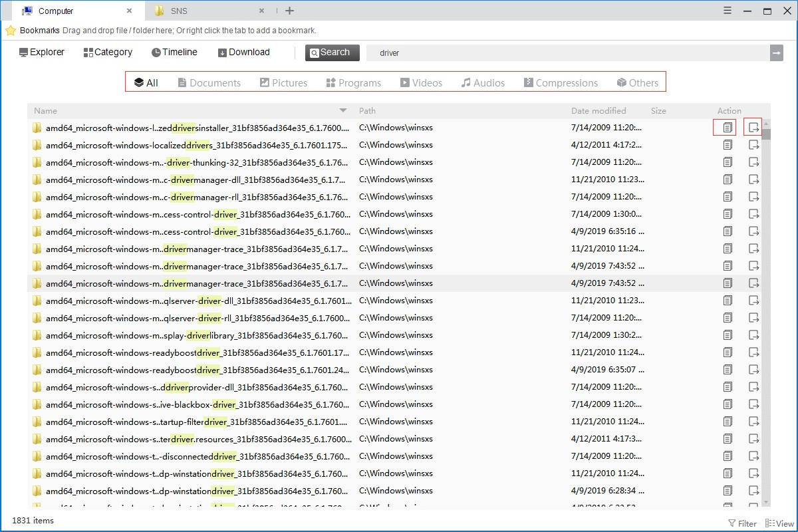Click go-to arrow icon for drivermanager-rll folder

pyautogui.click(x=754, y=196)
